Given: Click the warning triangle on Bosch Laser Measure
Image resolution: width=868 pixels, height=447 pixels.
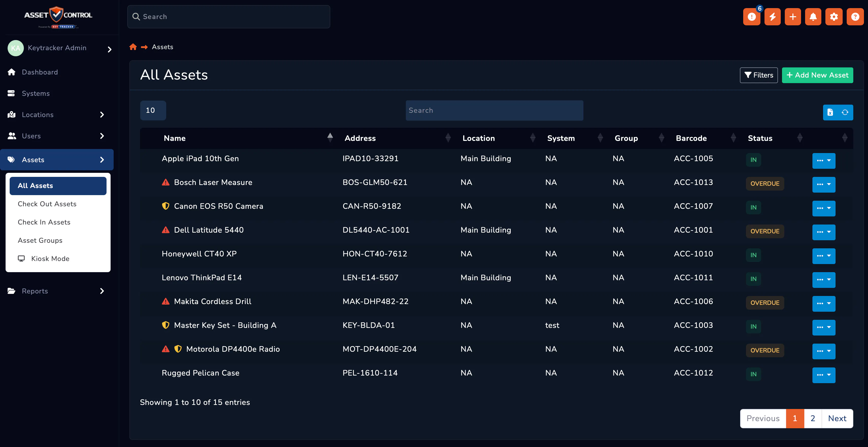Looking at the screenshot, I should click(x=165, y=182).
